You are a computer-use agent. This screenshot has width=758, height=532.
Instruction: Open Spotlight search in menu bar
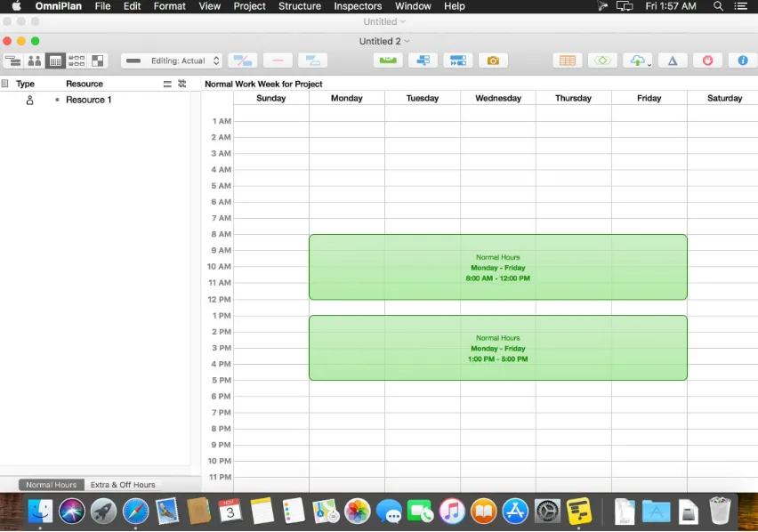(718, 6)
